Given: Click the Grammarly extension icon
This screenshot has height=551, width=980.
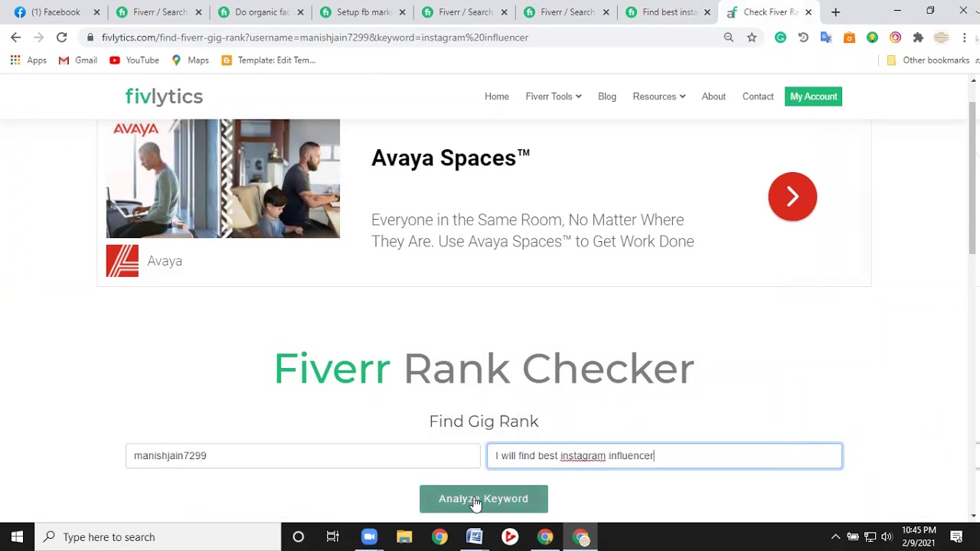Looking at the screenshot, I should coord(780,37).
